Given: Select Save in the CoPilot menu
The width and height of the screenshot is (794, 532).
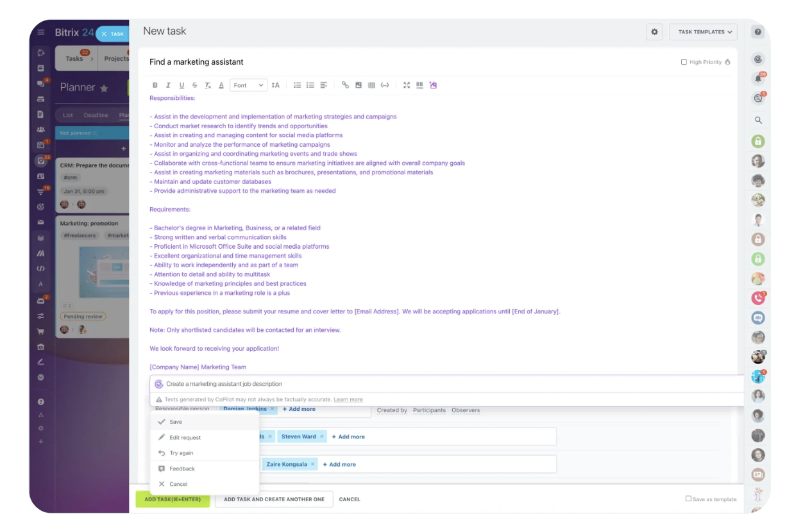Looking at the screenshot, I should click(176, 422).
